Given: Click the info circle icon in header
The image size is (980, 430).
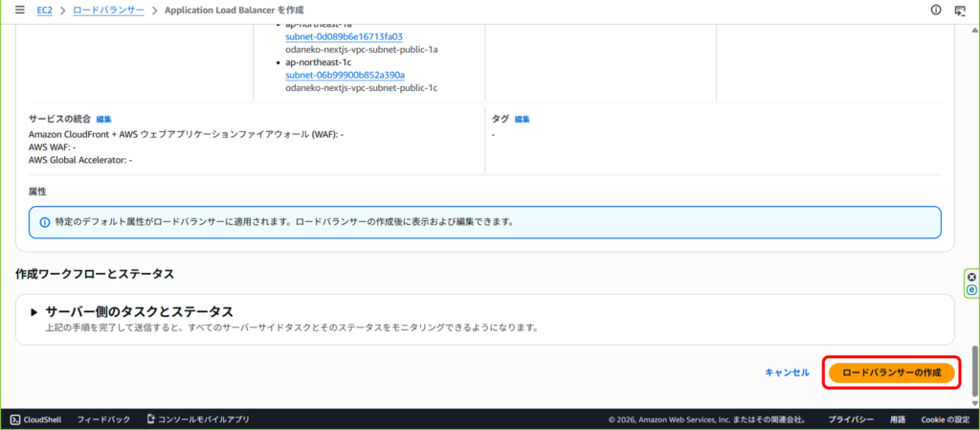Looking at the screenshot, I should (x=935, y=10).
